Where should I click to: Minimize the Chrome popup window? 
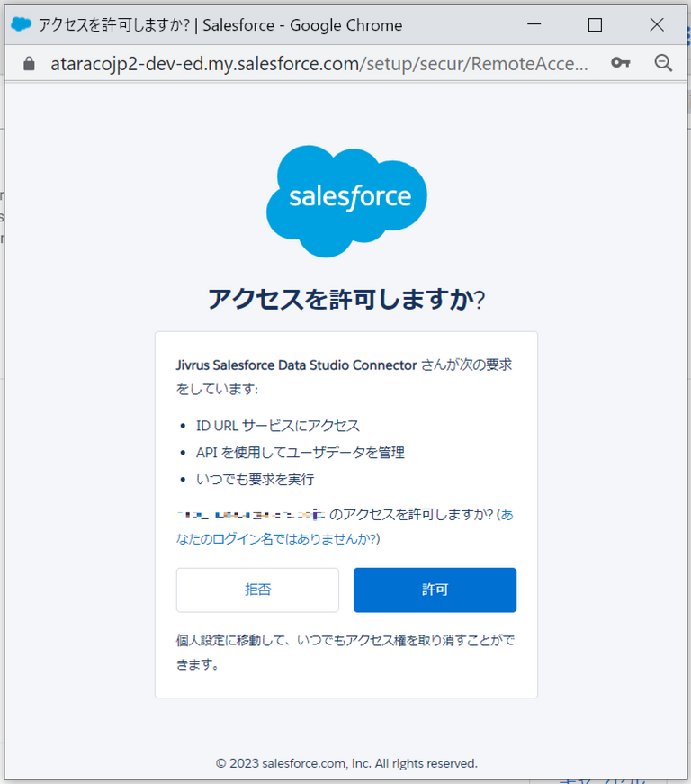pyautogui.click(x=534, y=24)
